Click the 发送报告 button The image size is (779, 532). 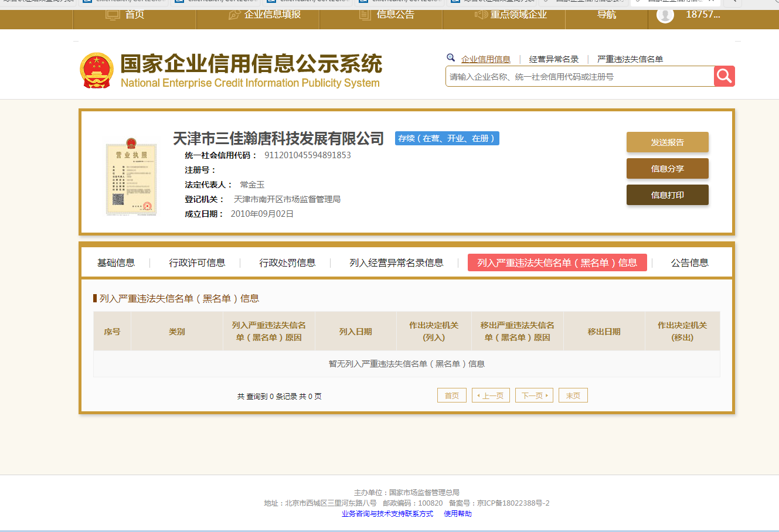(668, 142)
